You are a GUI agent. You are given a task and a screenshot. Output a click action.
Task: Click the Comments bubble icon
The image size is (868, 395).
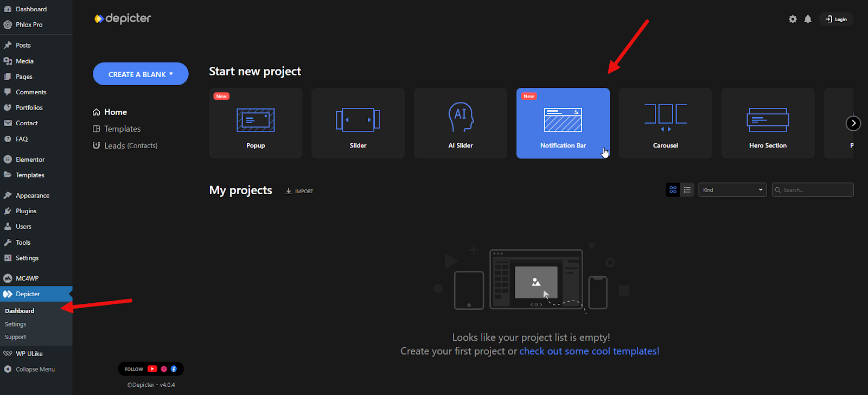coord(8,92)
